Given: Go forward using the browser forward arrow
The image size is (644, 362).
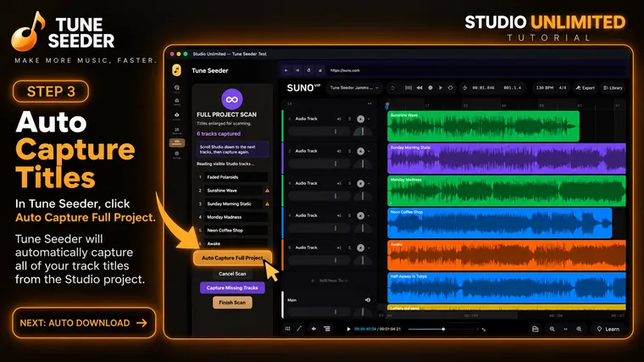Looking at the screenshot, I should [x=297, y=70].
